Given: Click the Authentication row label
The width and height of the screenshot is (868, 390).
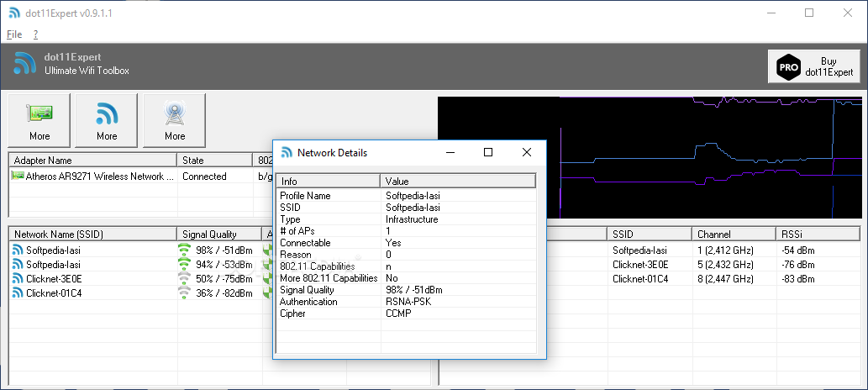Looking at the screenshot, I should 308,302.
